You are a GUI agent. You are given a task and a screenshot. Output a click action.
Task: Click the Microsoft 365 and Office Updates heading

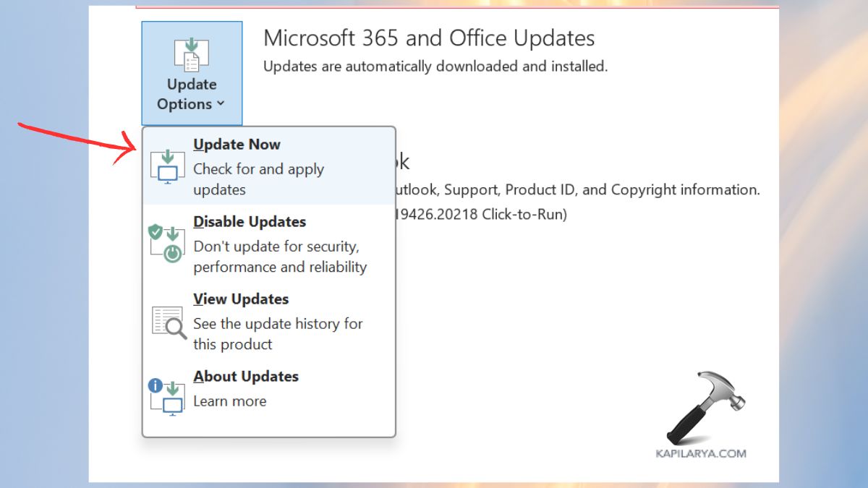(430, 38)
